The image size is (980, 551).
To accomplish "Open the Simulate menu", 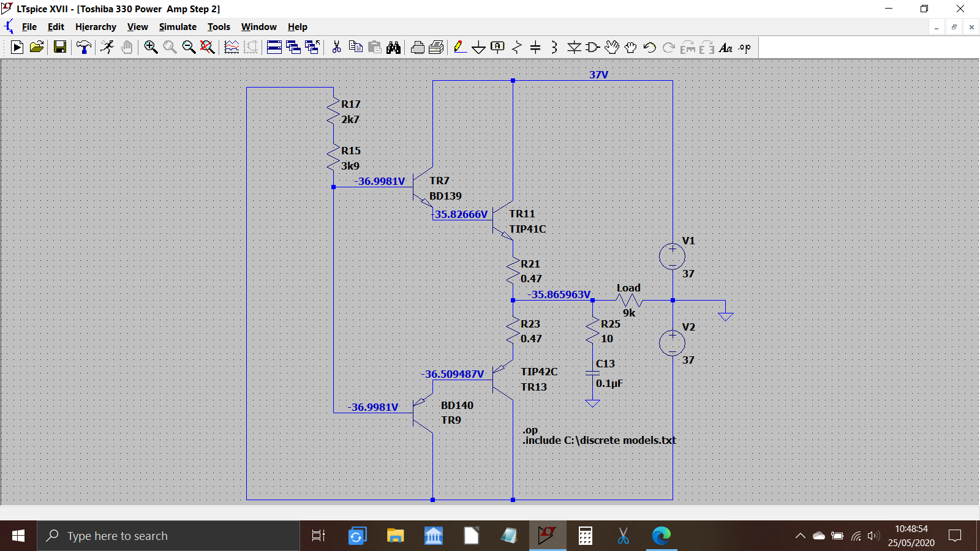I will (x=178, y=27).
